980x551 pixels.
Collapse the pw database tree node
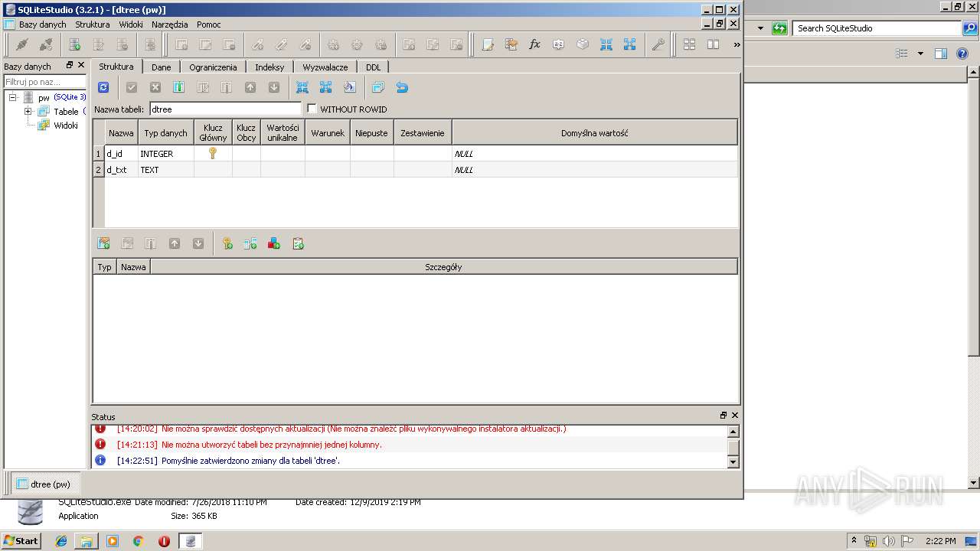13,97
